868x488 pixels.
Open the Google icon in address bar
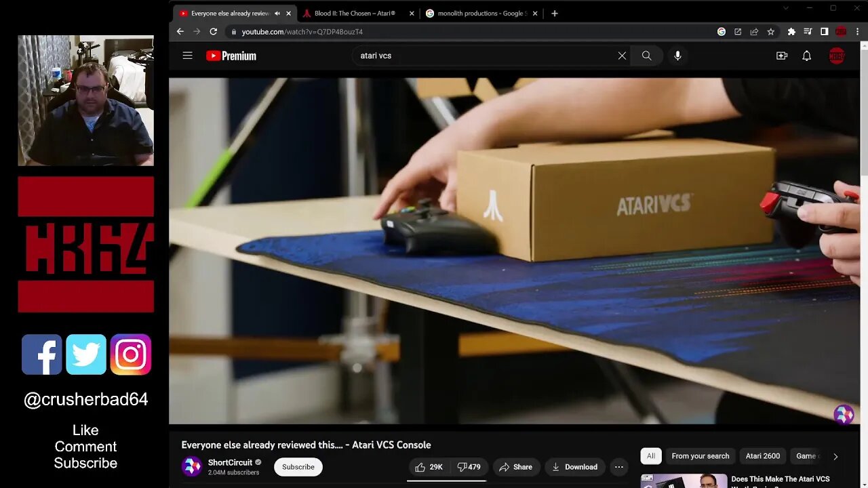coord(722,32)
